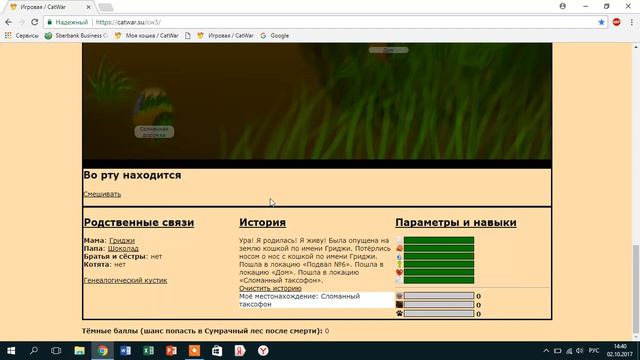Open the Sberbank Business bookmark

tap(76, 36)
